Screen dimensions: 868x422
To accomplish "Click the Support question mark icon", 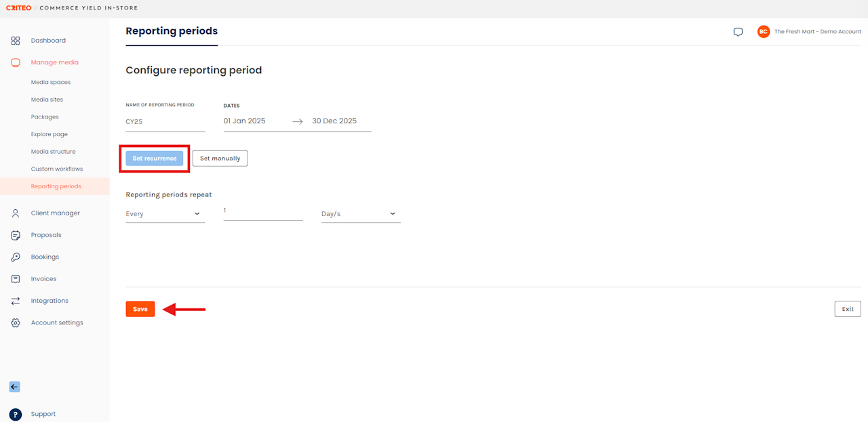I will (16, 414).
